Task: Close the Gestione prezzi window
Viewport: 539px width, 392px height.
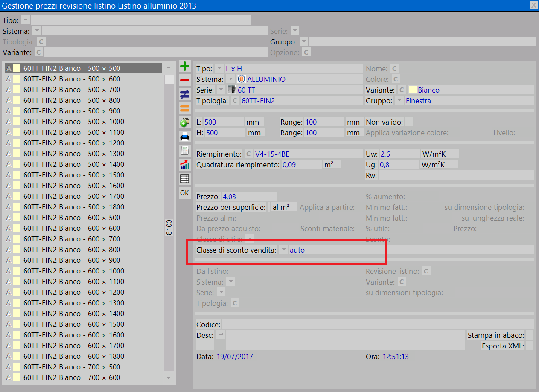Action: click(533, 6)
